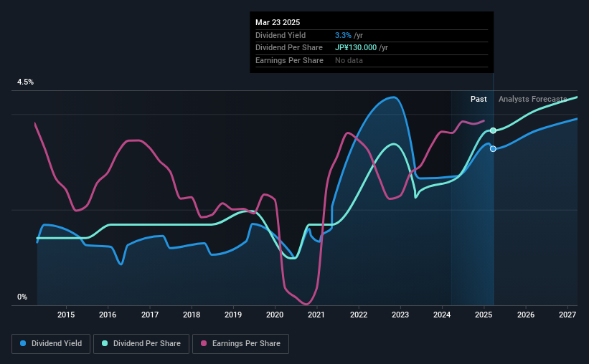Click the 2026 x-axis label

pyautogui.click(x=526, y=315)
